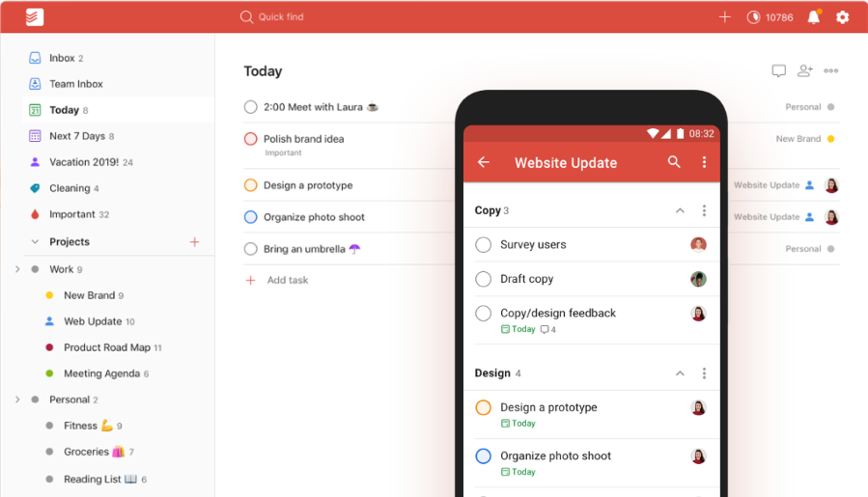Open Team Inbox in sidebar
868x497 pixels.
[76, 84]
